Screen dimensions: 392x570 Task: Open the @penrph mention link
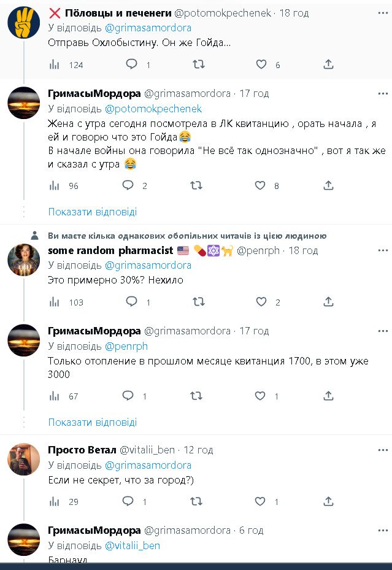pos(126,346)
